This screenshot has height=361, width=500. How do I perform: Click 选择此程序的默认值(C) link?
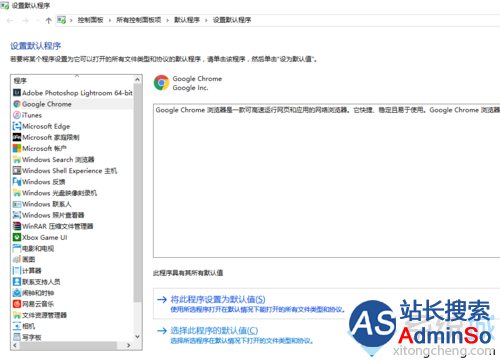[214, 331]
